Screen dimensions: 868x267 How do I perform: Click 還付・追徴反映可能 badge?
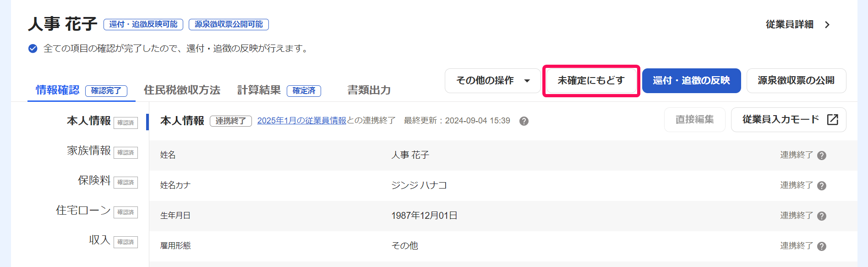[143, 25]
